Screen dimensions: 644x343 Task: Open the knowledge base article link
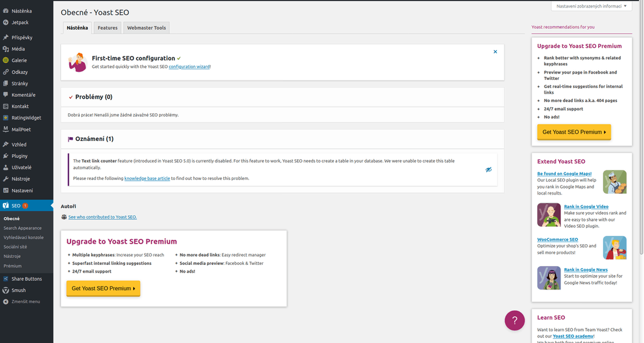point(147,178)
